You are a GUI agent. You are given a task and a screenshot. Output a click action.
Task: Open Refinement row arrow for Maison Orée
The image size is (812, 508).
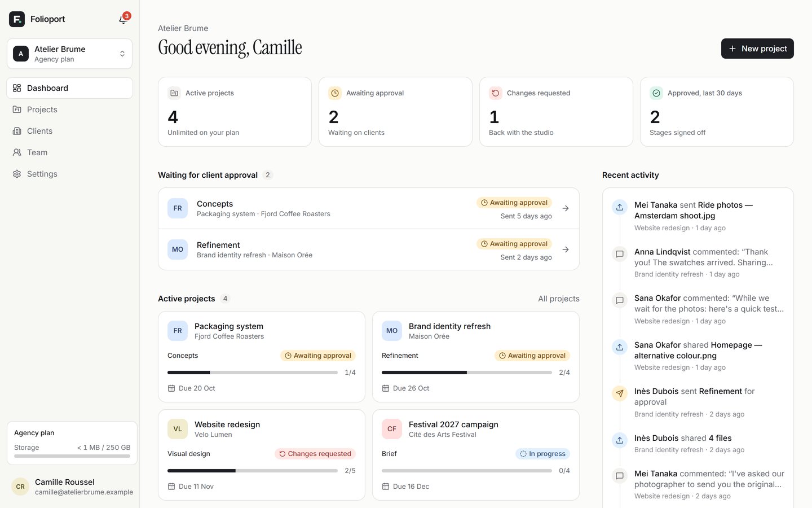(566, 249)
